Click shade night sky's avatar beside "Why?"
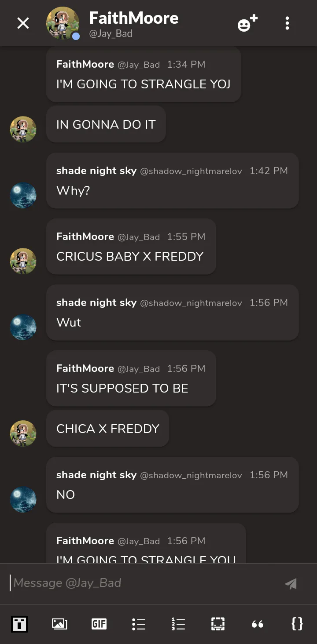The image size is (317, 644). point(23,196)
